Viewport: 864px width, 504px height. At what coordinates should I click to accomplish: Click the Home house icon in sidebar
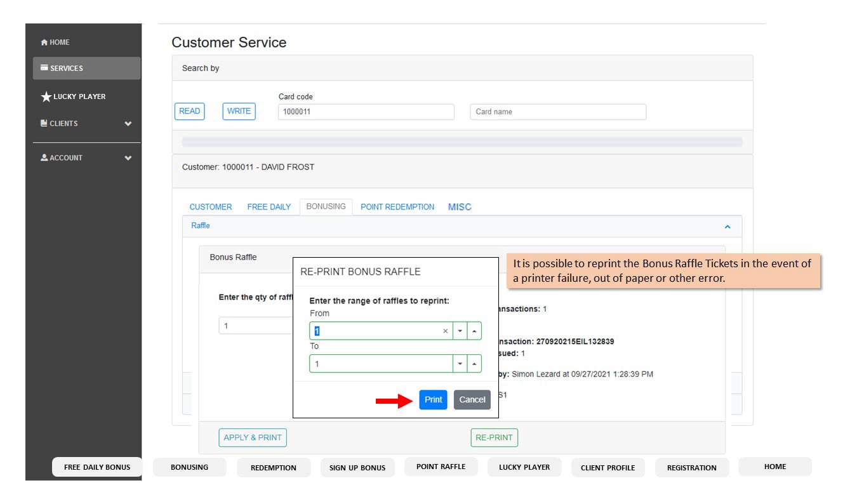click(x=44, y=43)
